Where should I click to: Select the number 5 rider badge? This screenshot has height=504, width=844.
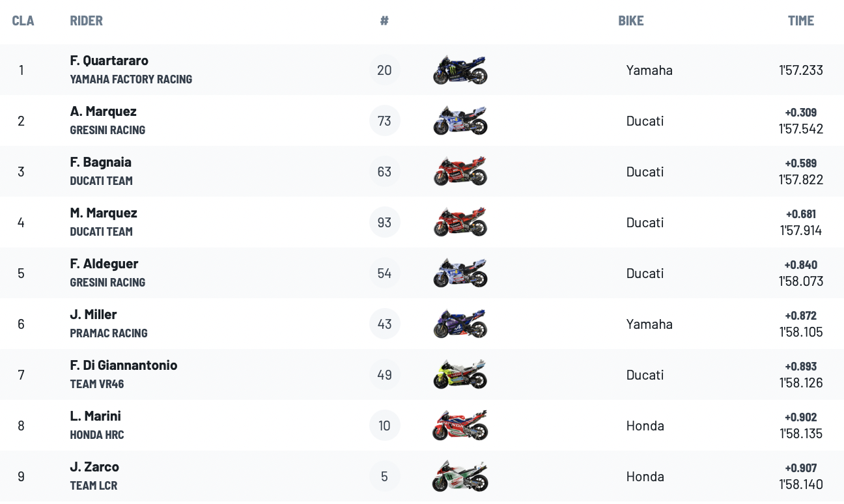click(384, 476)
